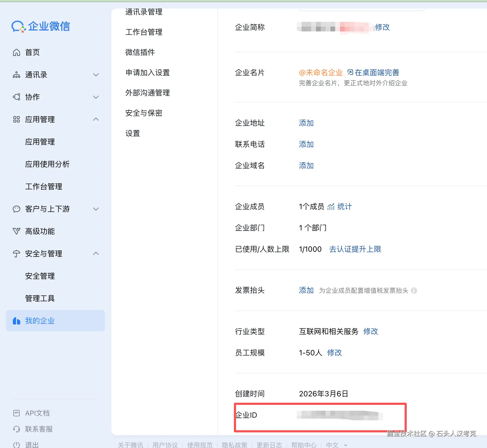Click the umbrella icon beside 安全与管理
Viewport: 487px width, 448px height.
tap(17, 254)
